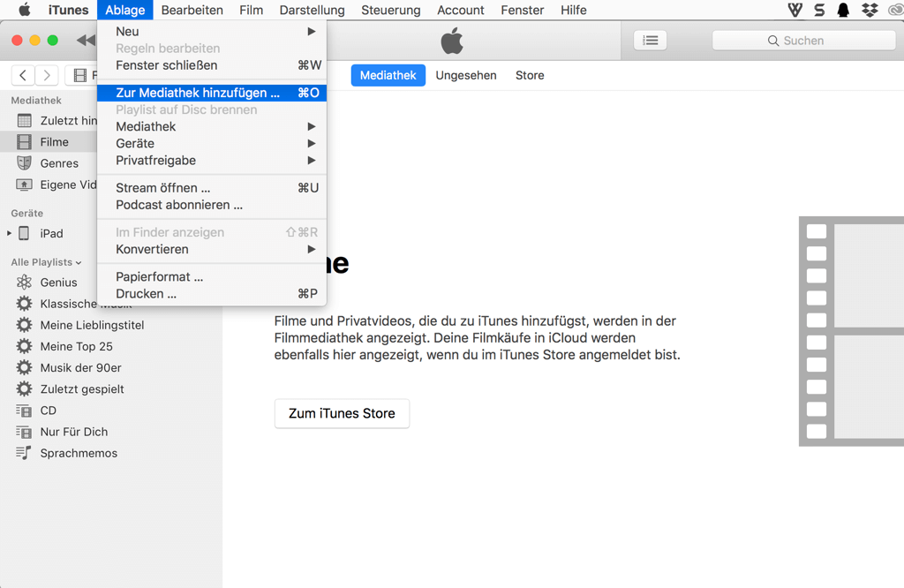Open the Fenster menu

point(523,10)
